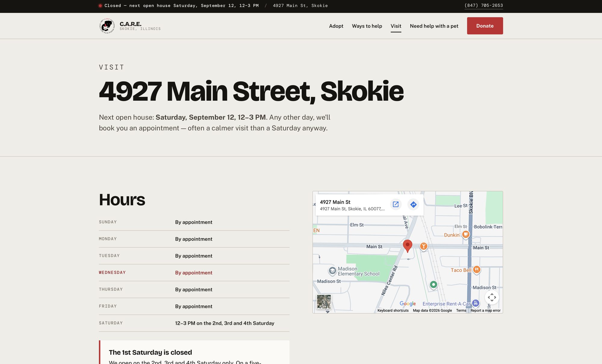Open the map Terms link
The height and width of the screenshot is (364, 602).
coord(461,310)
